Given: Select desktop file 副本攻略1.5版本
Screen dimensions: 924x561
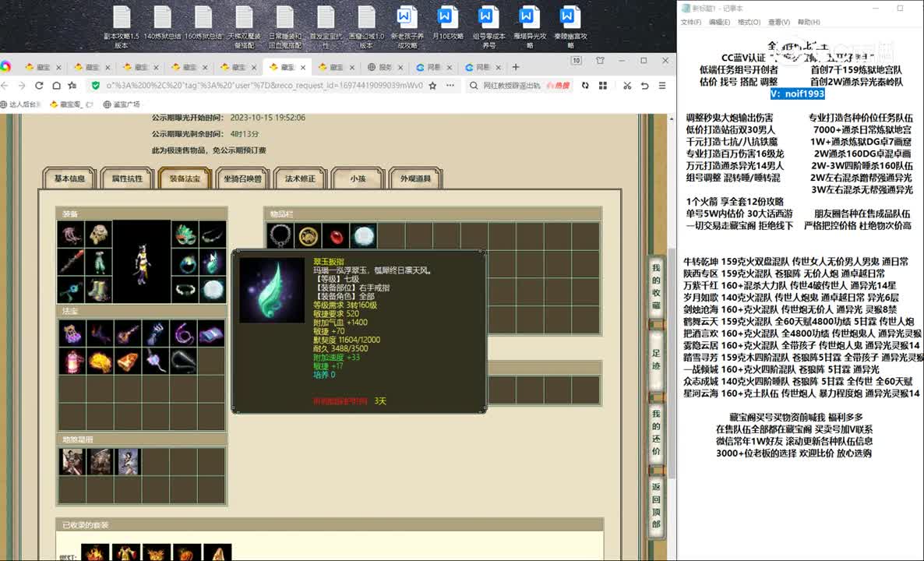Looking at the screenshot, I should 122,26.
